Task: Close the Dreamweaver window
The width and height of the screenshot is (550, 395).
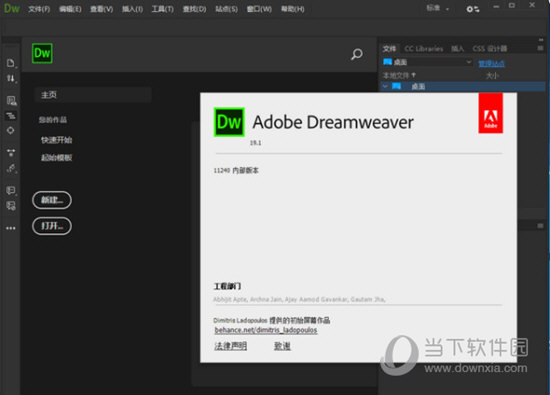Action: [x=532, y=5]
